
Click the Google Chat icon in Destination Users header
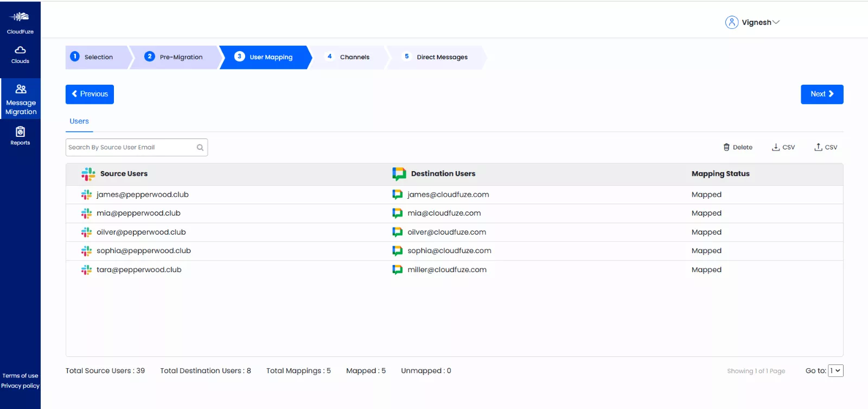point(399,174)
